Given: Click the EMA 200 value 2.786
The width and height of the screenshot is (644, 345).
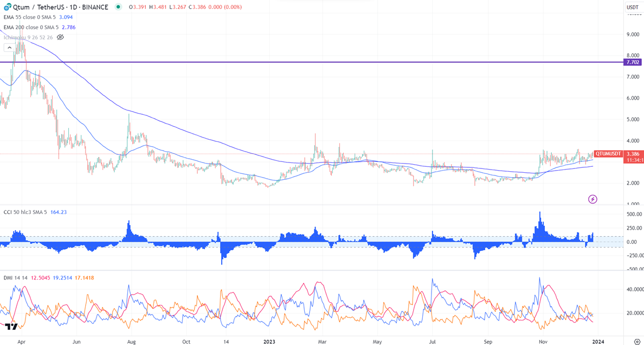Looking at the screenshot, I should [x=69, y=27].
